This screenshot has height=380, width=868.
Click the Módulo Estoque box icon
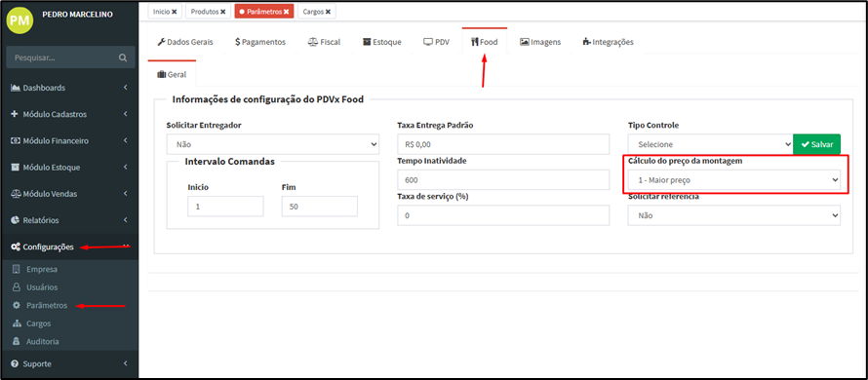tap(16, 168)
